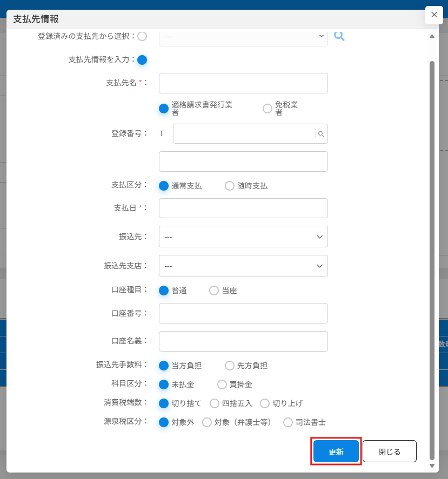
Task: Select 買掛金 account category
Action: click(x=222, y=384)
